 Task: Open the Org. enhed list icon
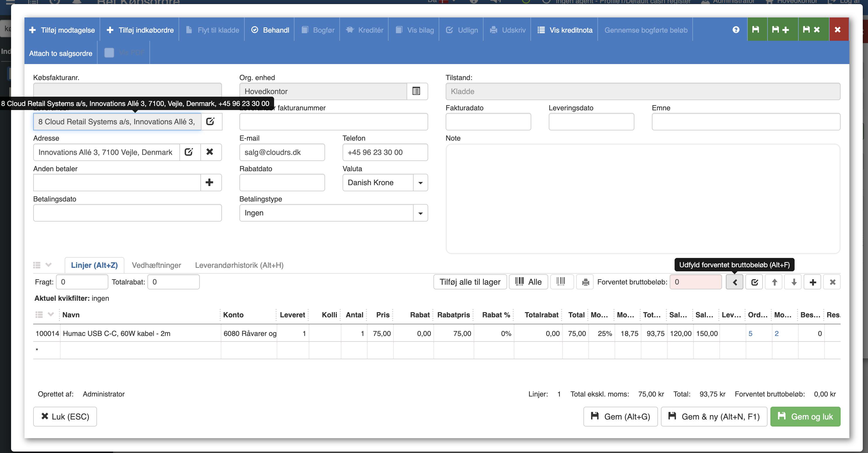point(417,91)
